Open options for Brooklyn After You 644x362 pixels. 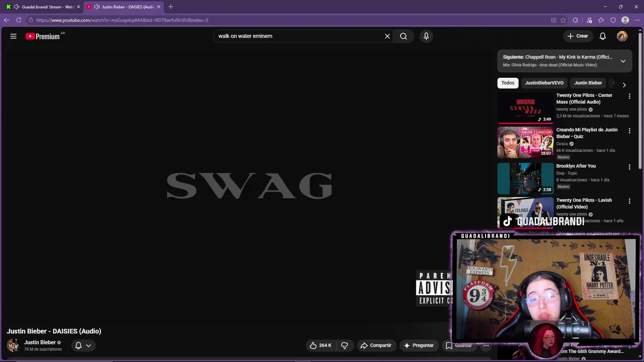tap(629, 167)
